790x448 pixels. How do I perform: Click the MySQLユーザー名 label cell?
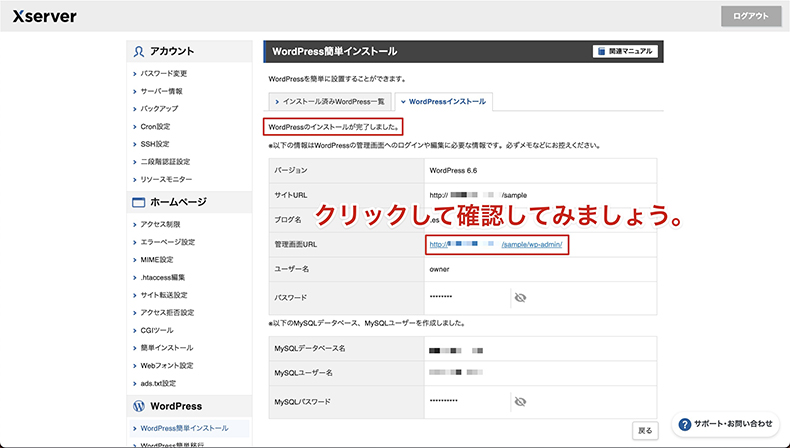click(x=347, y=373)
